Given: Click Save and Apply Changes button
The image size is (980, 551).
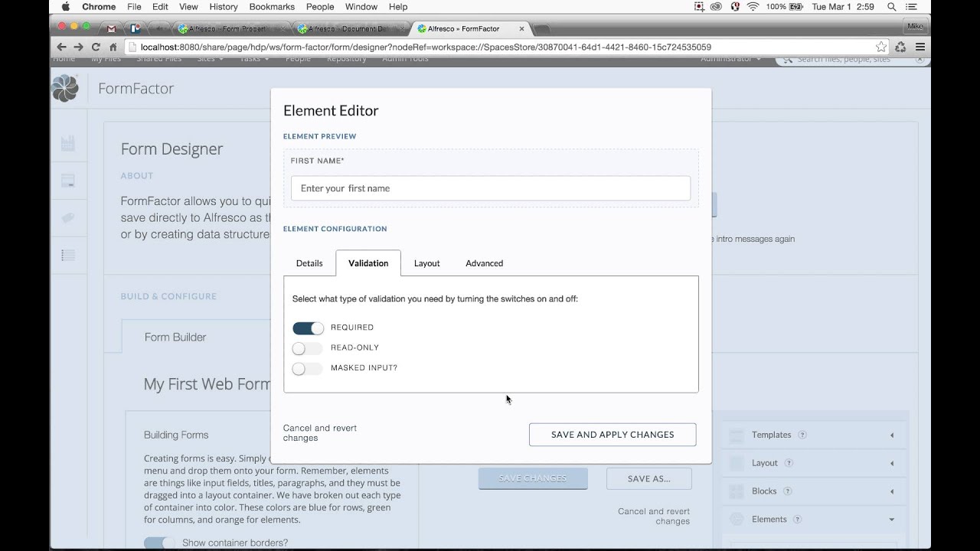Looking at the screenshot, I should pos(612,435).
